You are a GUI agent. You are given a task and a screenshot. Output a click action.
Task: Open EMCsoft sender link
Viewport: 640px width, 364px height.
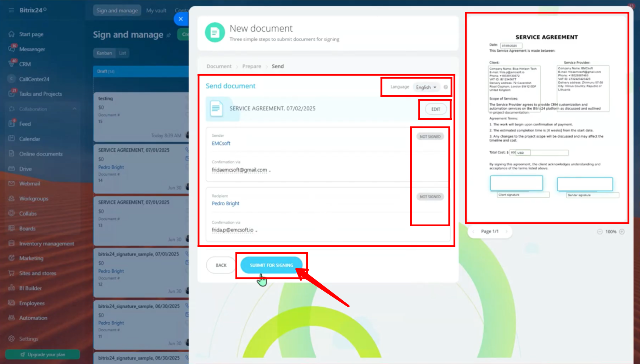[221, 143]
